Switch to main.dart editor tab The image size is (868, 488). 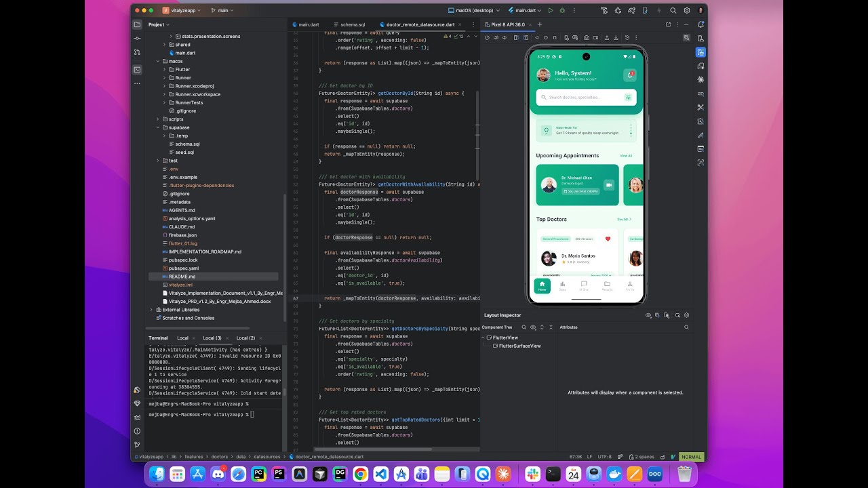306,24
